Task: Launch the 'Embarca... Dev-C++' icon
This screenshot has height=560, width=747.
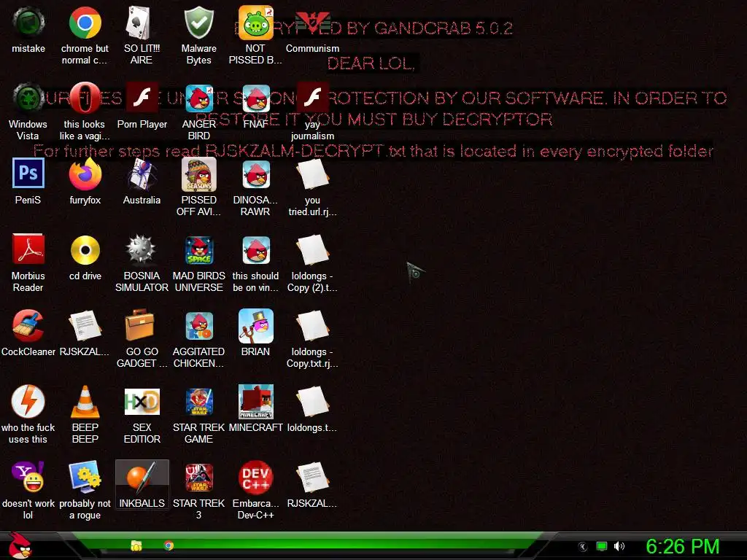Action: point(255,477)
